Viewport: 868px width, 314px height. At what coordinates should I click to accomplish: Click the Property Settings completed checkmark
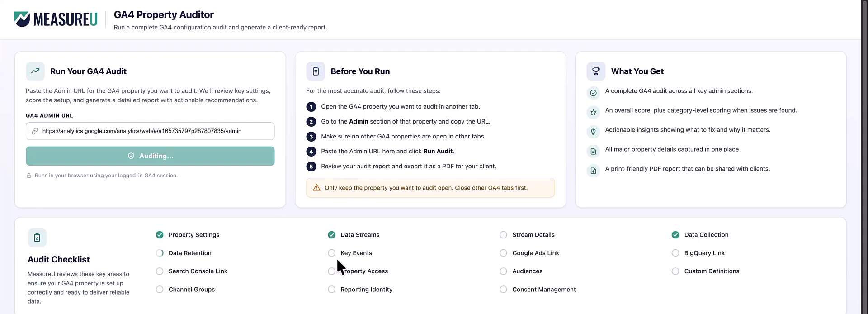coord(160,235)
